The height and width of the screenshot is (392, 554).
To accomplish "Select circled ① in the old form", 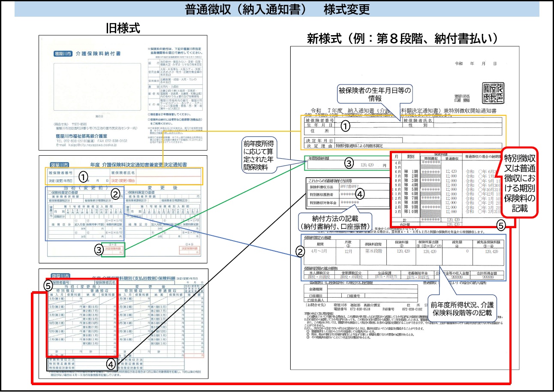I will [x=82, y=177].
